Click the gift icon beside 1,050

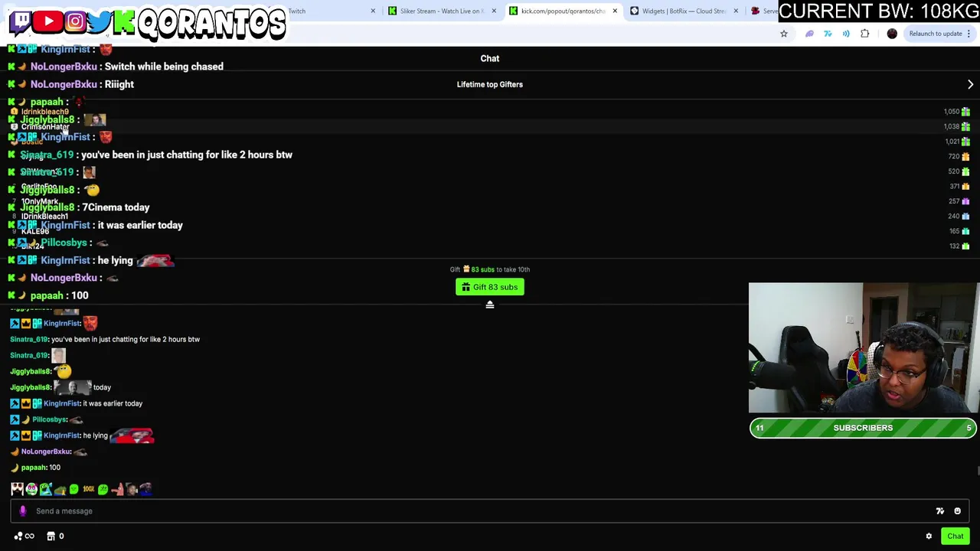[x=965, y=112]
